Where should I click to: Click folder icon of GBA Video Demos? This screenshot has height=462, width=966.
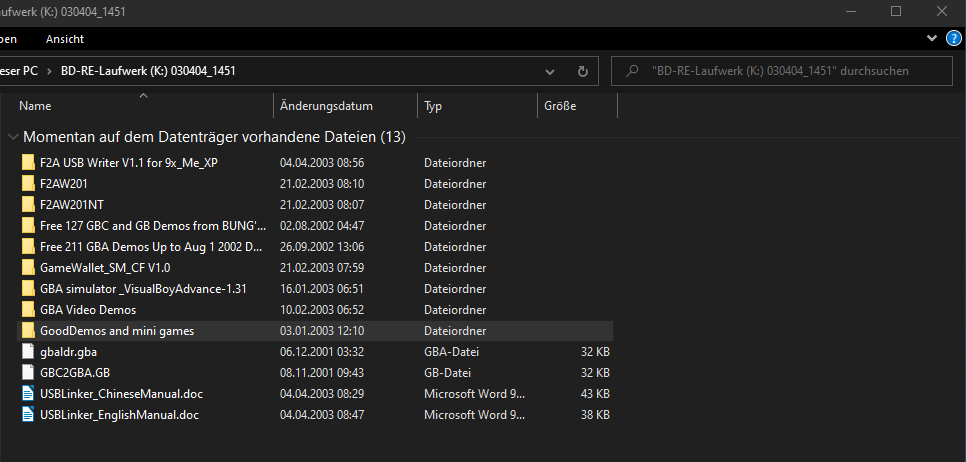28,309
